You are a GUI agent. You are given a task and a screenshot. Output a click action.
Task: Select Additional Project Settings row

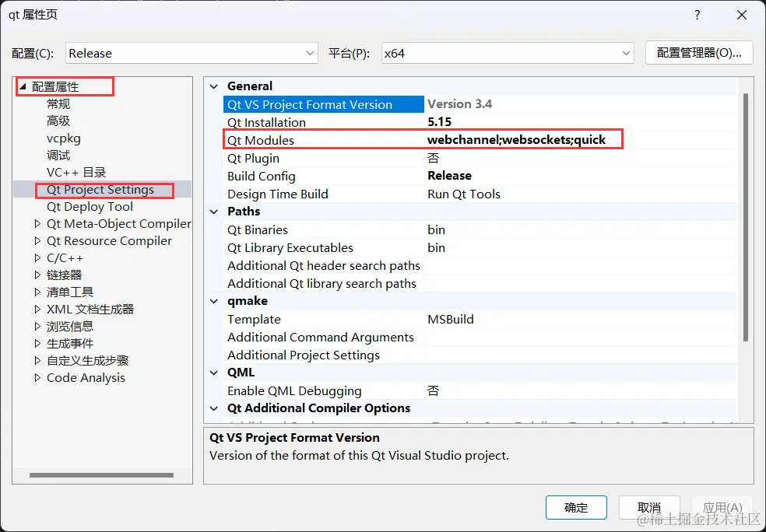480,355
